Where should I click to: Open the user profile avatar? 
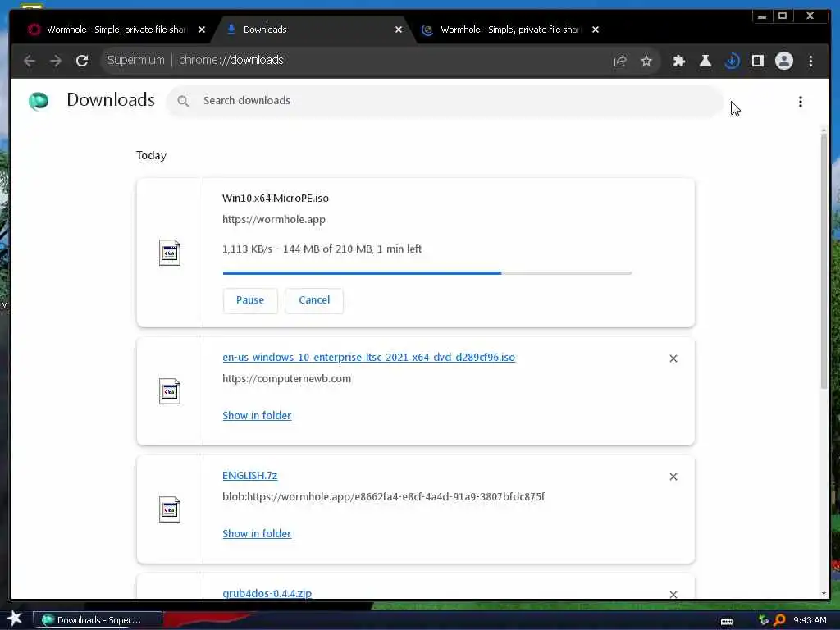point(783,61)
